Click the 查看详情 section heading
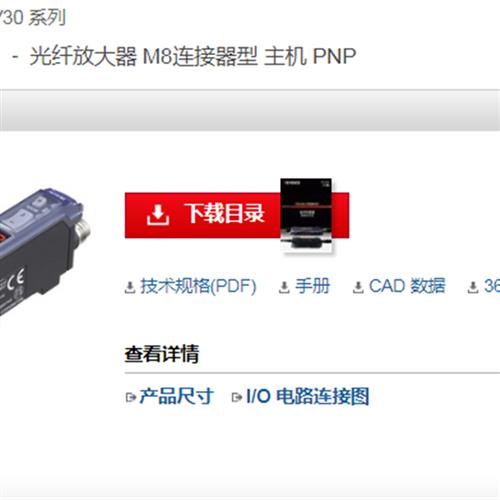 point(162,354)
